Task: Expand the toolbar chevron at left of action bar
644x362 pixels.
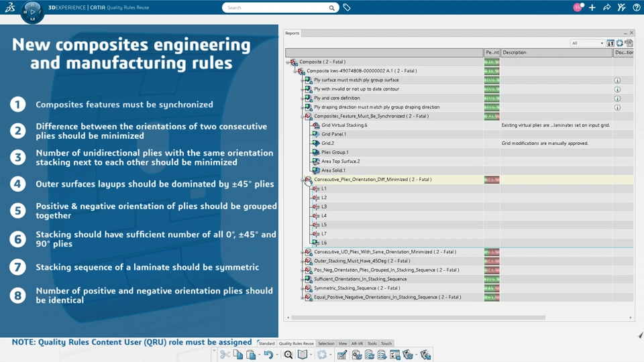Action: click(x=214, y=351)
